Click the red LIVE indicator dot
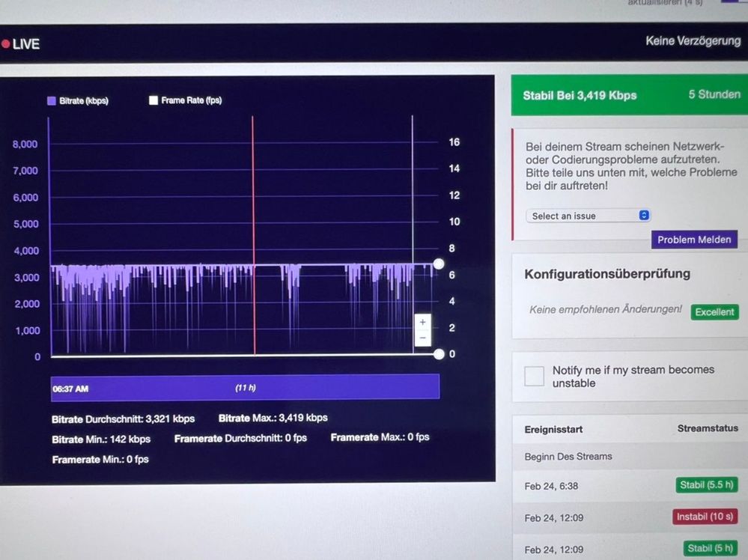Image resolution: width=748 pixels, height=560 pixels. click(x=6, y=44)
